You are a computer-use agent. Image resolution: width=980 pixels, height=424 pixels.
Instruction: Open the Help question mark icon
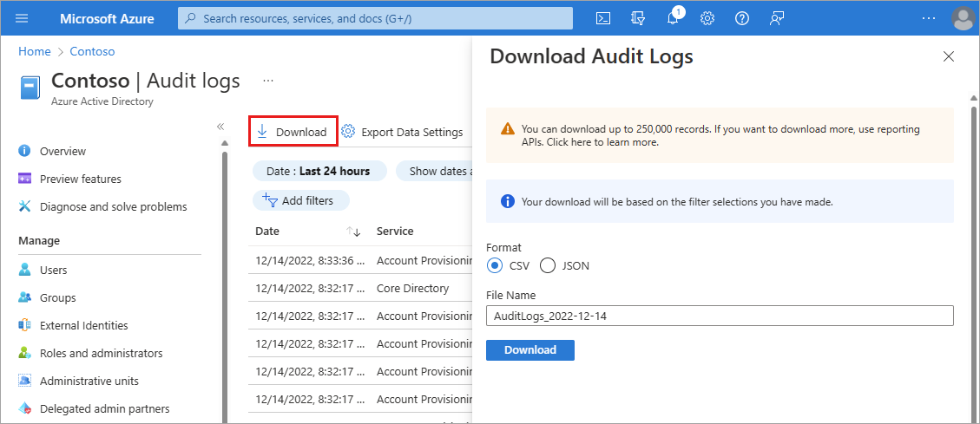point(742,18)
